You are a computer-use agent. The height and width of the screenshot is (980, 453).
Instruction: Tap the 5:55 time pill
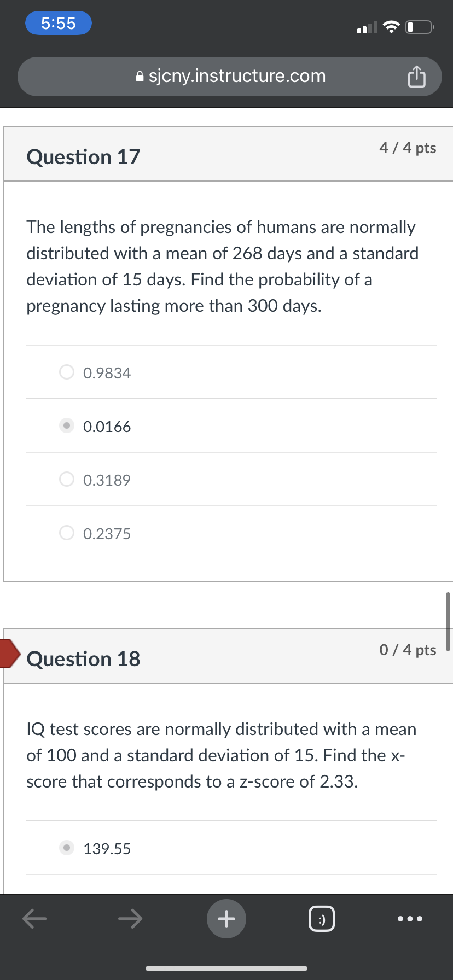[59, 23]
